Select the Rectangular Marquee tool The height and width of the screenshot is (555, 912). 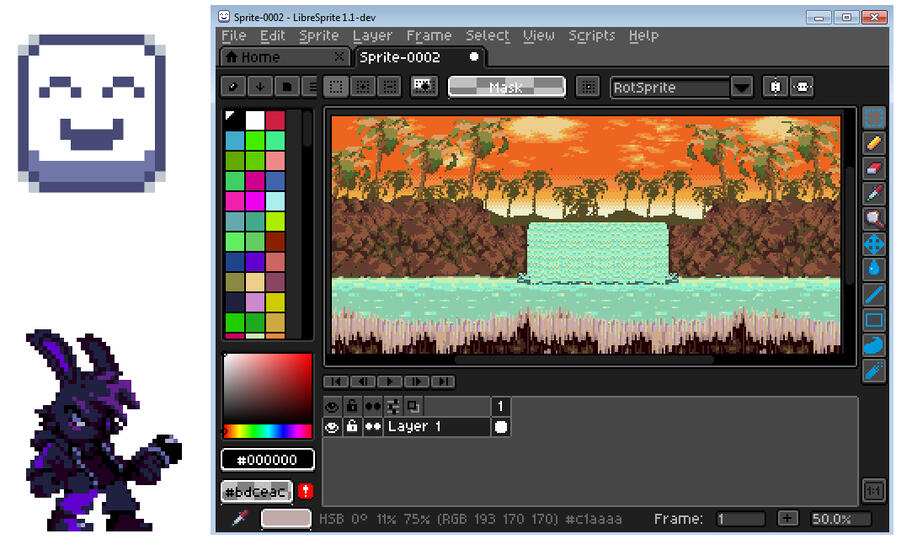coord(874,119)
